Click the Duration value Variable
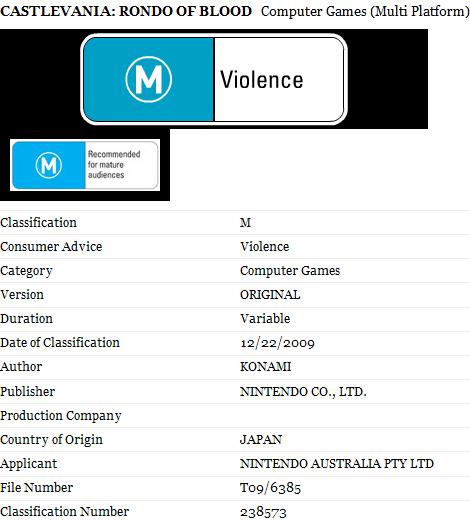This screenshot has width=470, height=520. pos(265,319)
